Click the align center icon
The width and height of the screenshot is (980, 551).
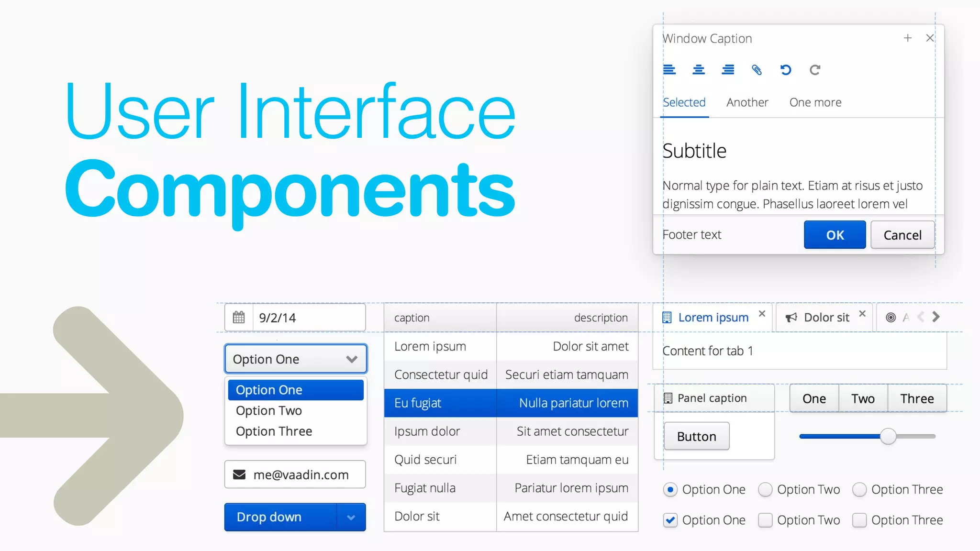699,70
